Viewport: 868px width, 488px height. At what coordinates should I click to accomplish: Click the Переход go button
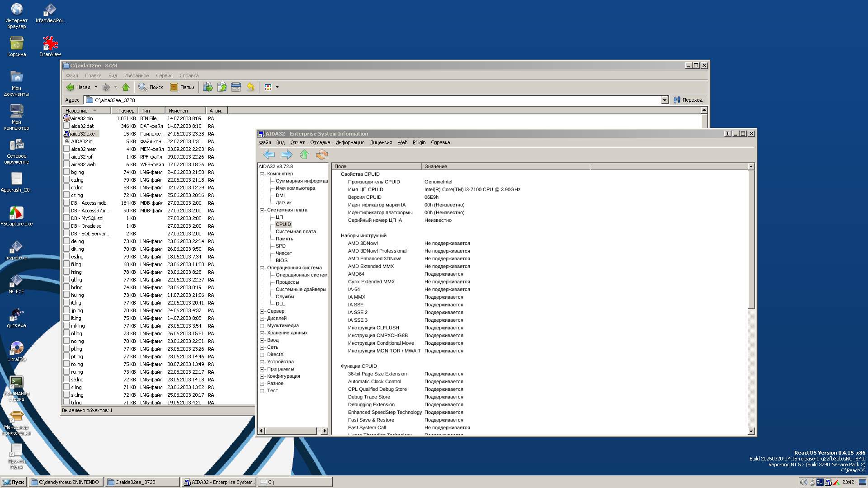(x=688, y=100)
